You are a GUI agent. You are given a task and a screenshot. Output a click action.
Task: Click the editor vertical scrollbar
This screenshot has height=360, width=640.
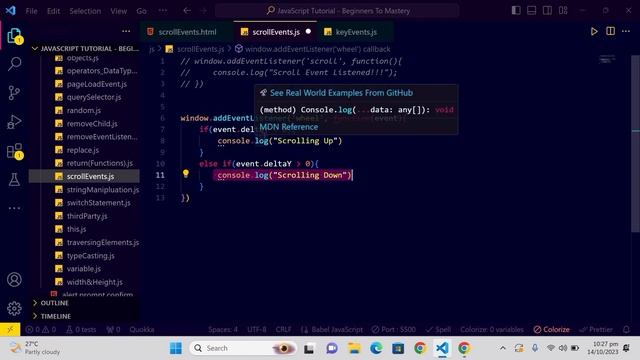pos(636,143)
